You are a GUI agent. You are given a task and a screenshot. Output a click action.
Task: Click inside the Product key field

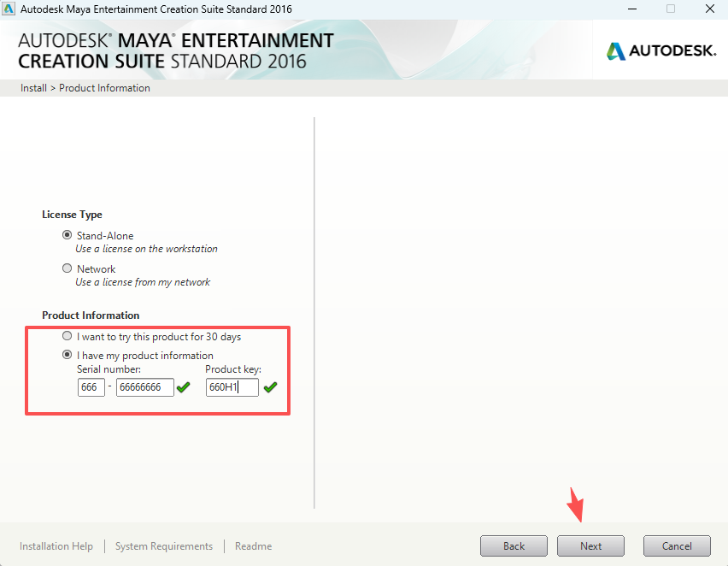tap(231, 386)
